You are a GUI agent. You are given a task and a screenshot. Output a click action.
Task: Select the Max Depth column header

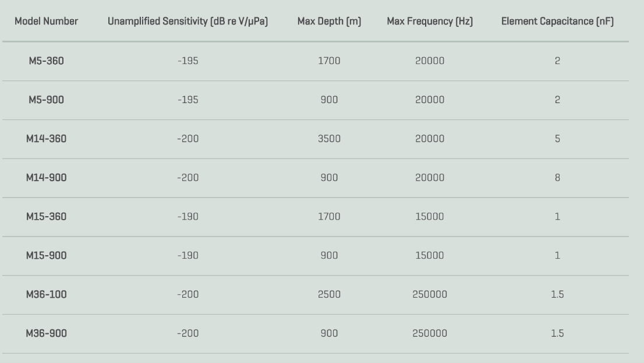[329, 22]
